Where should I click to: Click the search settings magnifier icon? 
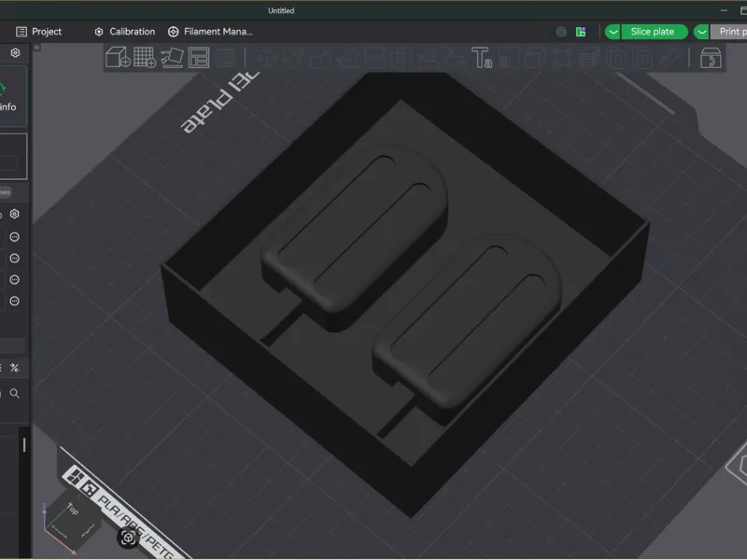point(15,393)
